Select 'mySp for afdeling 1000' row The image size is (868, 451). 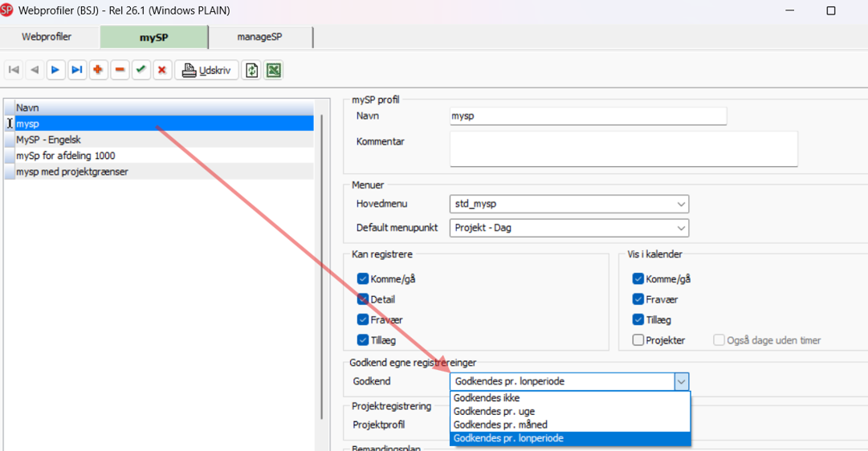point(165,156)
